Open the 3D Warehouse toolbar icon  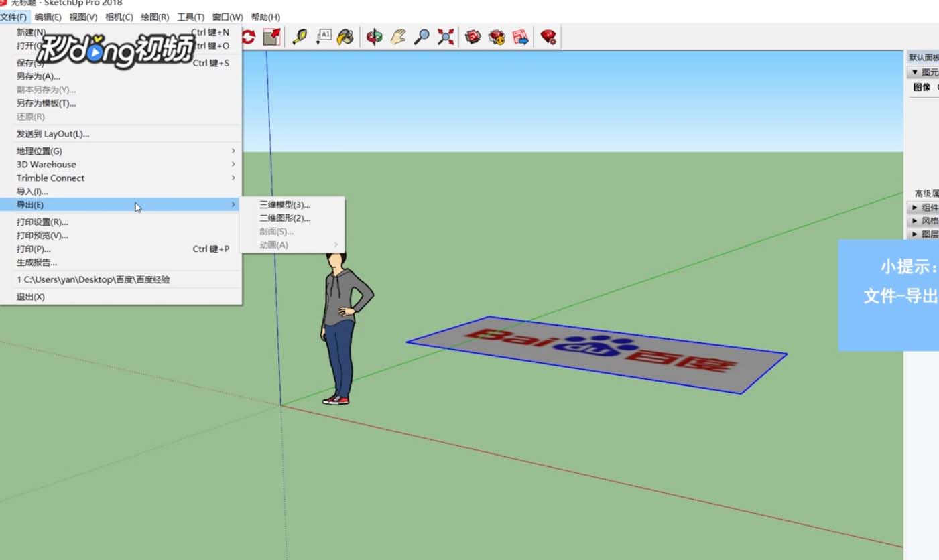(x=473, y=37)
